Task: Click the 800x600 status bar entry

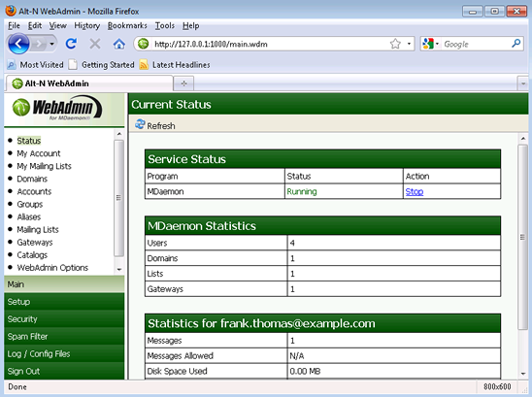Action: pos(497,387)
